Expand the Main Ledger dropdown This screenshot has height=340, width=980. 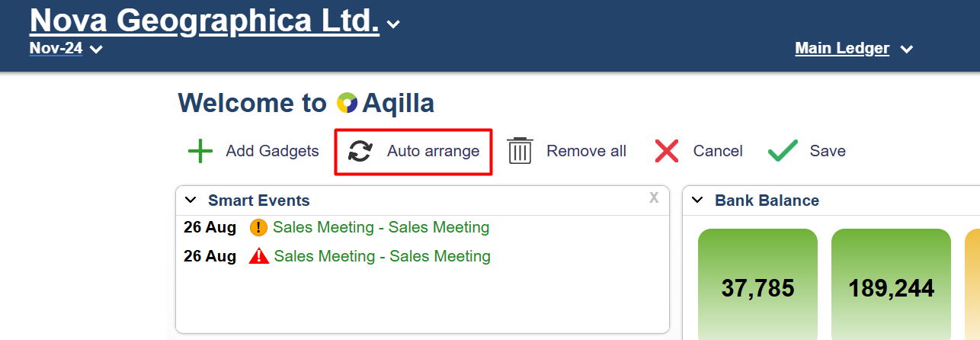[906, 50]
